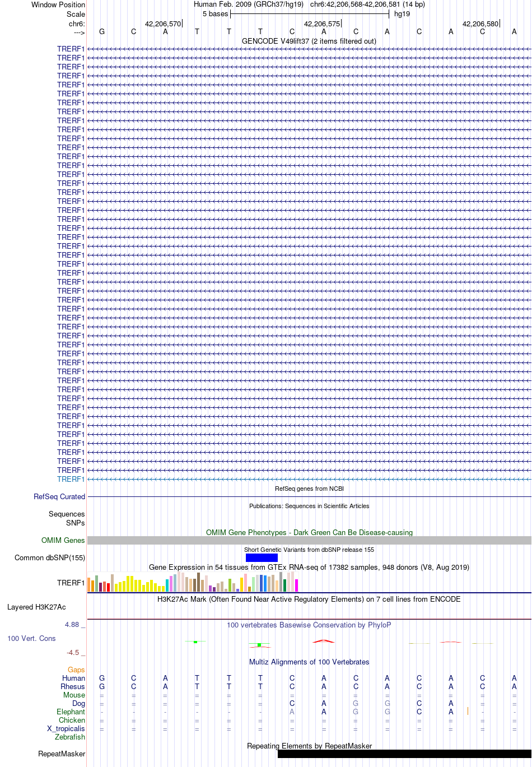The height and width of the screenshot is (767, 532).
Task: Click the chr6: ruler label
Action: click(77, 24)
